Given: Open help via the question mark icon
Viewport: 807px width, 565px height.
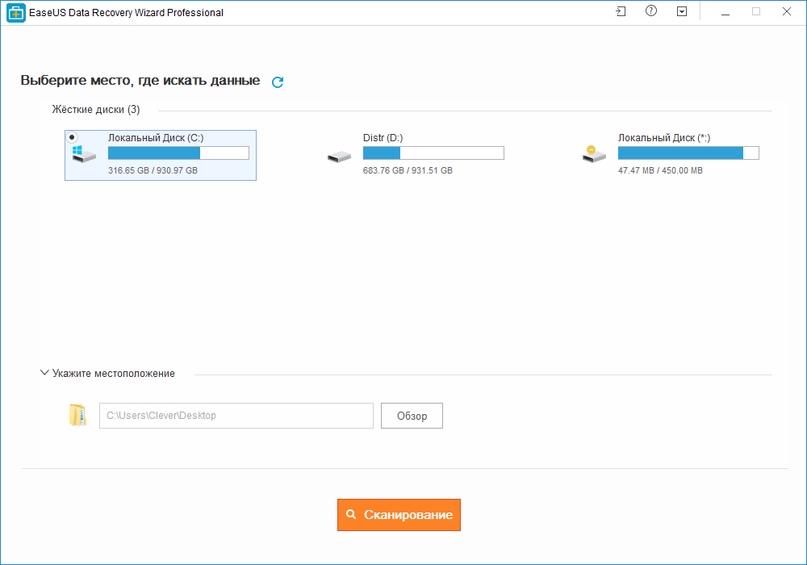Looking at the screenshot, I should tap(651, 12).
